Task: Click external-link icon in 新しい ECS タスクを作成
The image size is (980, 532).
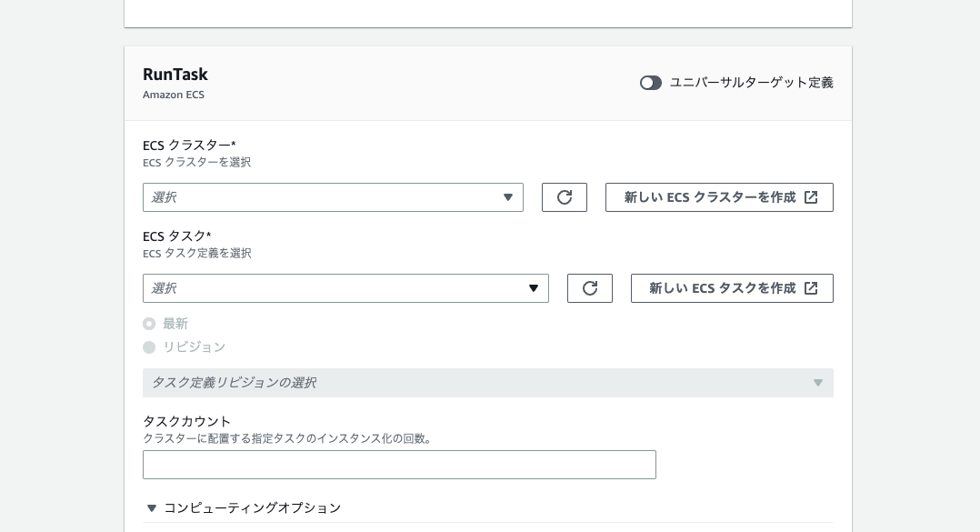Action: (811, 288)
